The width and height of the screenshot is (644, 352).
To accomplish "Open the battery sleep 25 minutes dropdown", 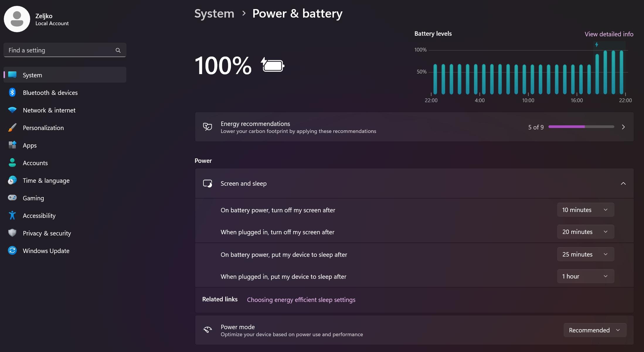I will pyautogui.click(x=585, y=254).
